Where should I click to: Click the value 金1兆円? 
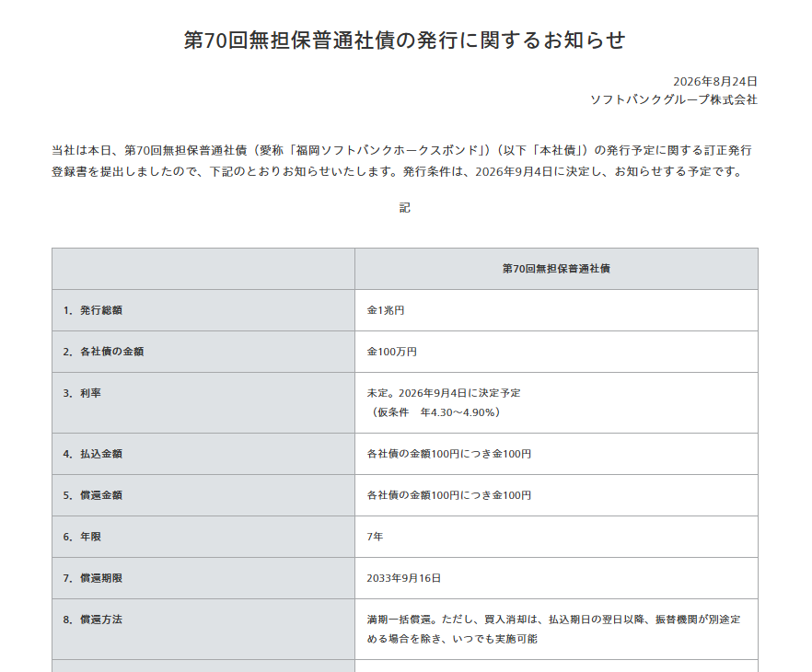tap(386, 310)
